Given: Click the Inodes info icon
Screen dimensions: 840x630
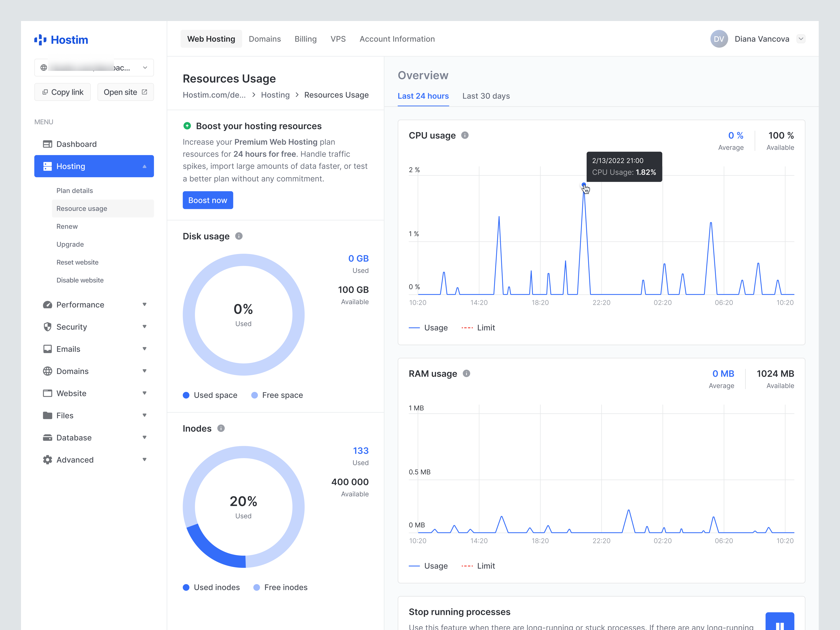Looking at the screenshot, I should click(x=221, y=428).
